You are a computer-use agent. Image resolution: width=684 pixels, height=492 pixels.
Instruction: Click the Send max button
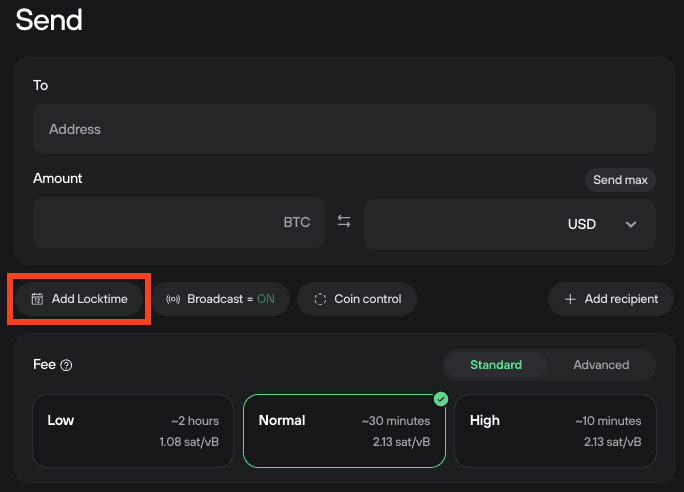tap(620, 180)
